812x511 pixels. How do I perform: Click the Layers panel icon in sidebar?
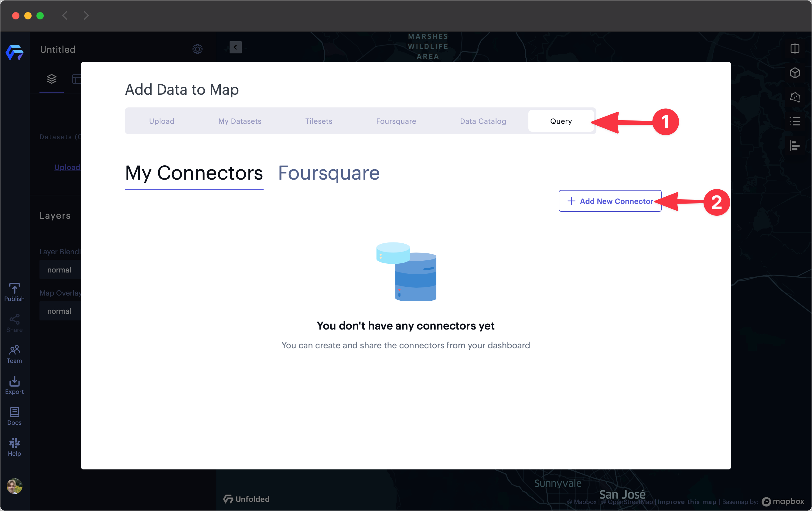pyautogui.click(x=52, y=79)
